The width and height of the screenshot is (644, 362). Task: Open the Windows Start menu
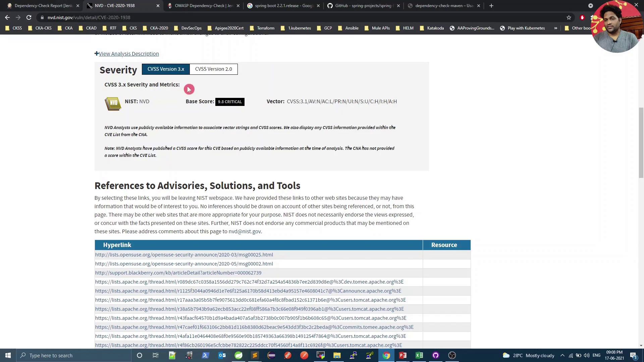tap(8, 355)
